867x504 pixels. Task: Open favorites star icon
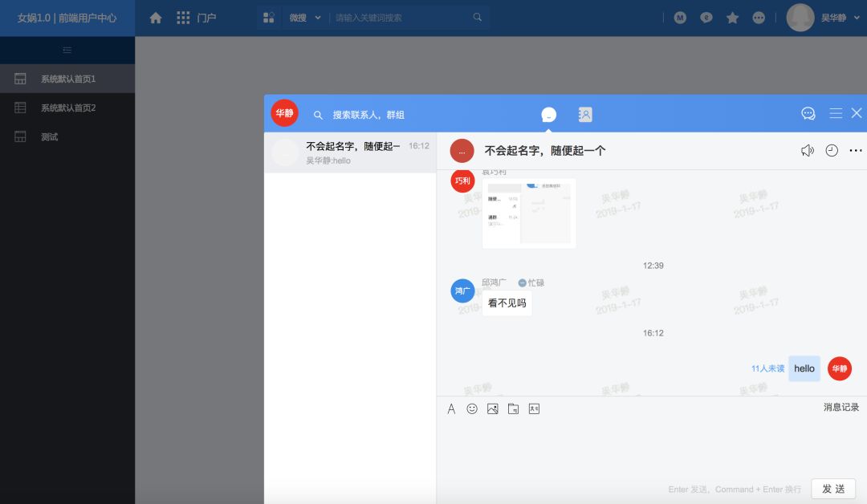[x=733, y=18]
